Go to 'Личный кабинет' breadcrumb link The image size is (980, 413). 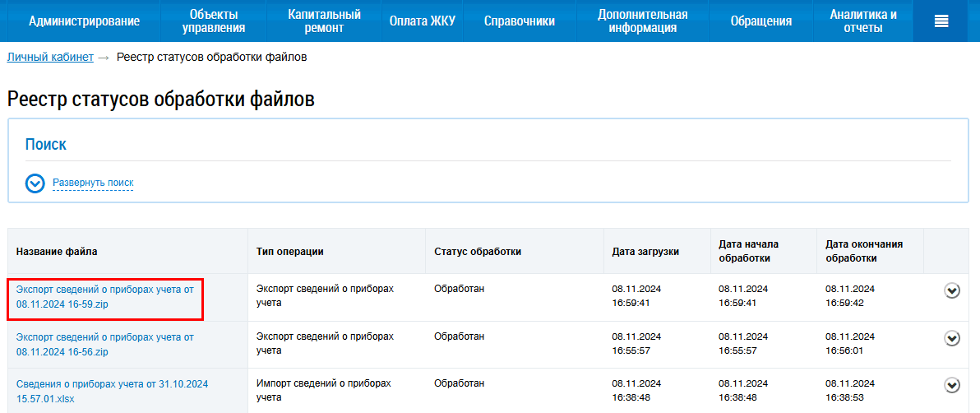coord(50,57)
